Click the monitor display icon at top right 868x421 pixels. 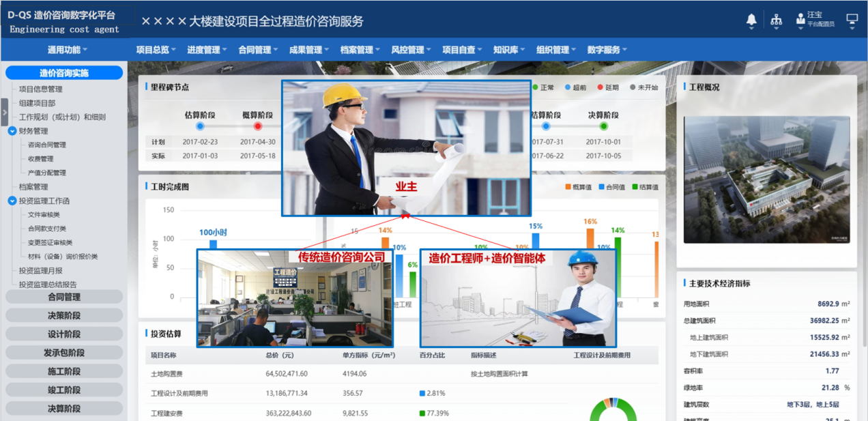(x=851, y=20)
